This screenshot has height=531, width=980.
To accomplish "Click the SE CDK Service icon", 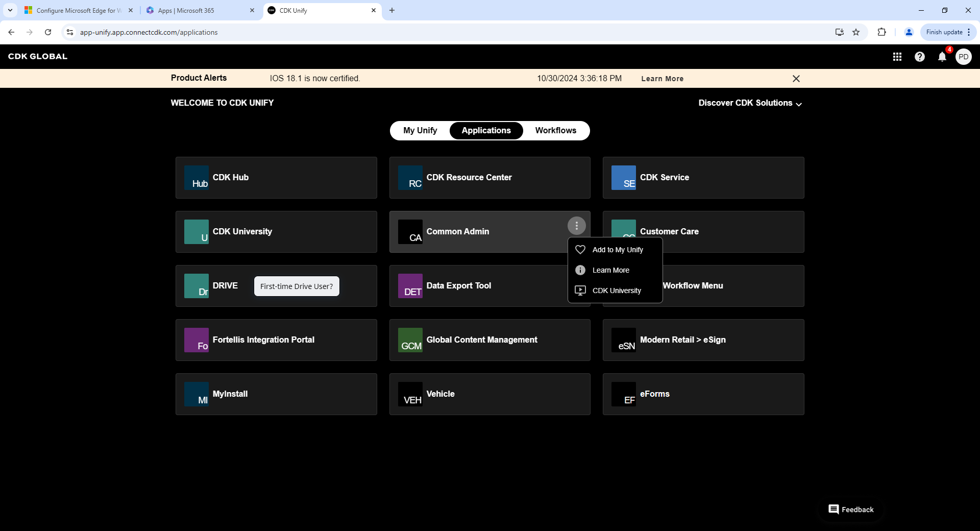I will [624, 178].
